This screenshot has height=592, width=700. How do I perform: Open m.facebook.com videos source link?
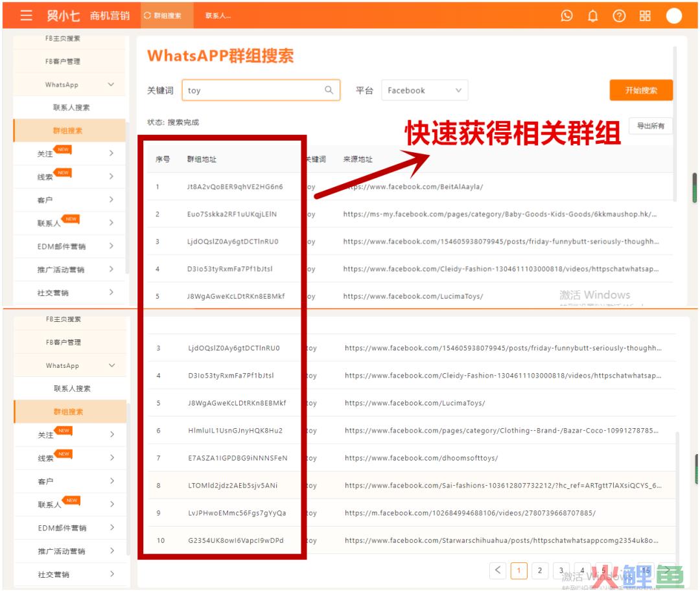470,513
